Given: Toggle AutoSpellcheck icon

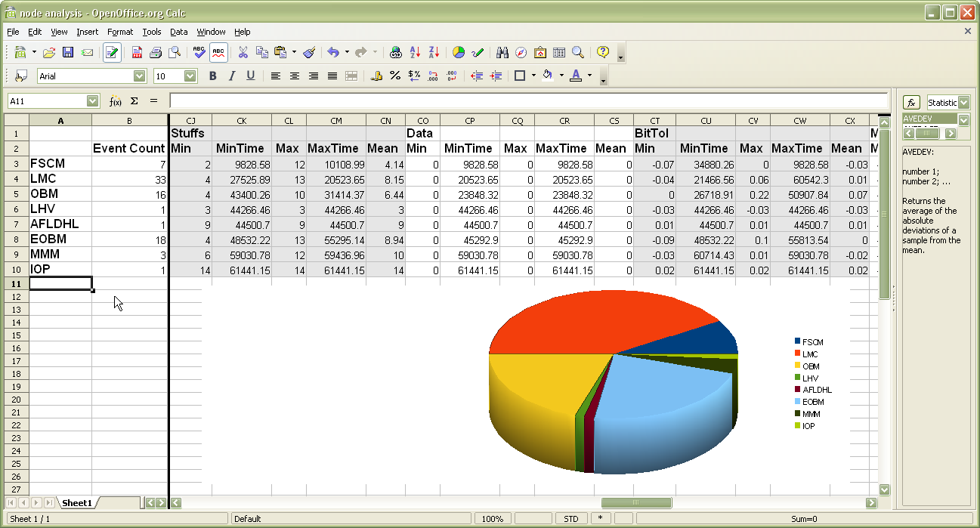Looking at the screenshot, I should coord(218,52).
